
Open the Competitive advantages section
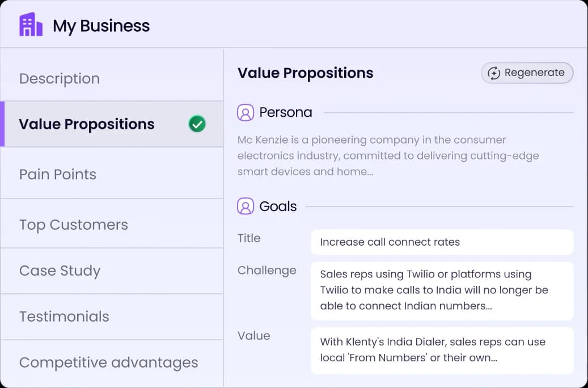(x=108, y=362)
